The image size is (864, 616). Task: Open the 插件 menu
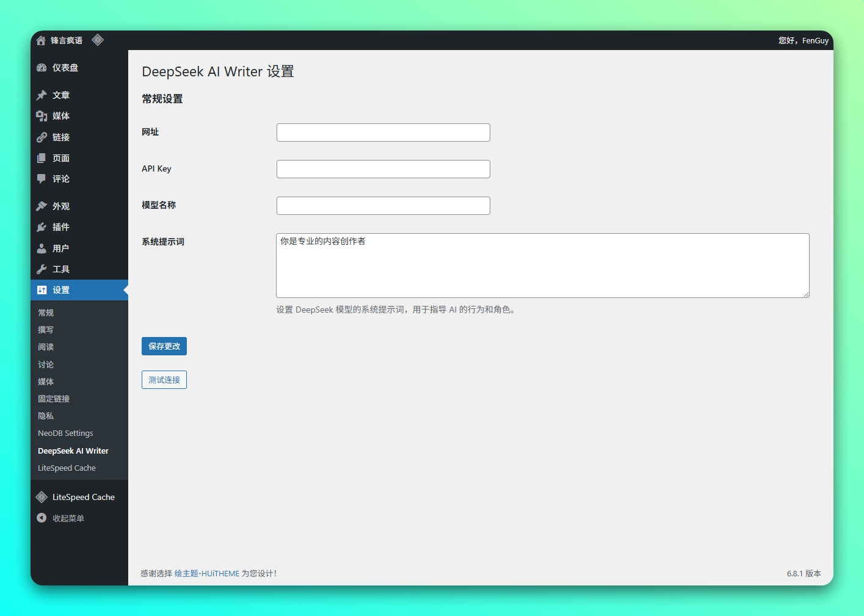coord(79,227)
